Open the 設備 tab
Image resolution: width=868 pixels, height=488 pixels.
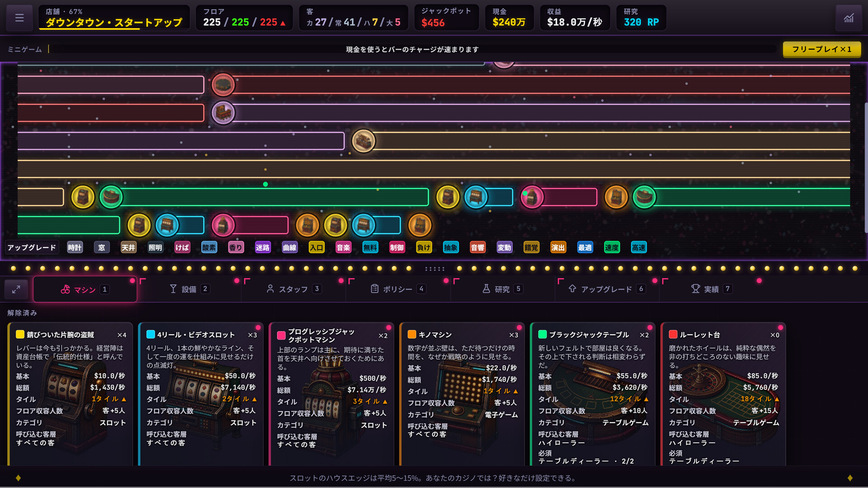pyautogui.click(x=189, y=289)
